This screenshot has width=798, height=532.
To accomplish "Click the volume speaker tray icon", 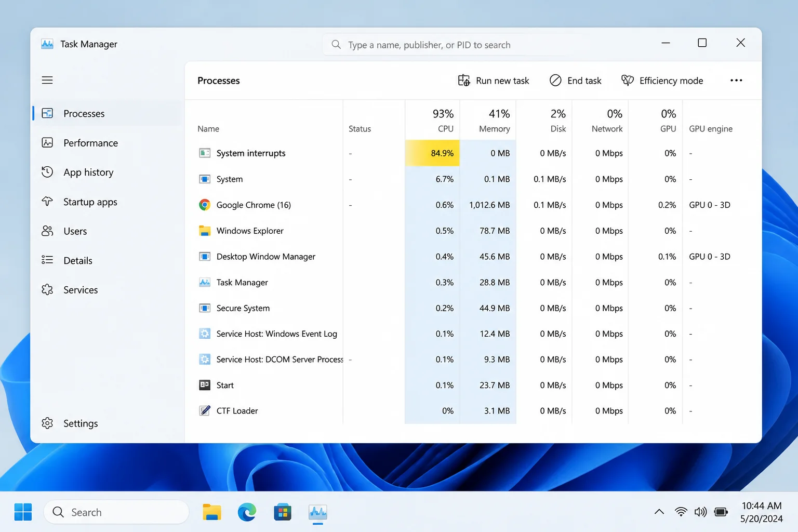I will click(x=700, y=512).
